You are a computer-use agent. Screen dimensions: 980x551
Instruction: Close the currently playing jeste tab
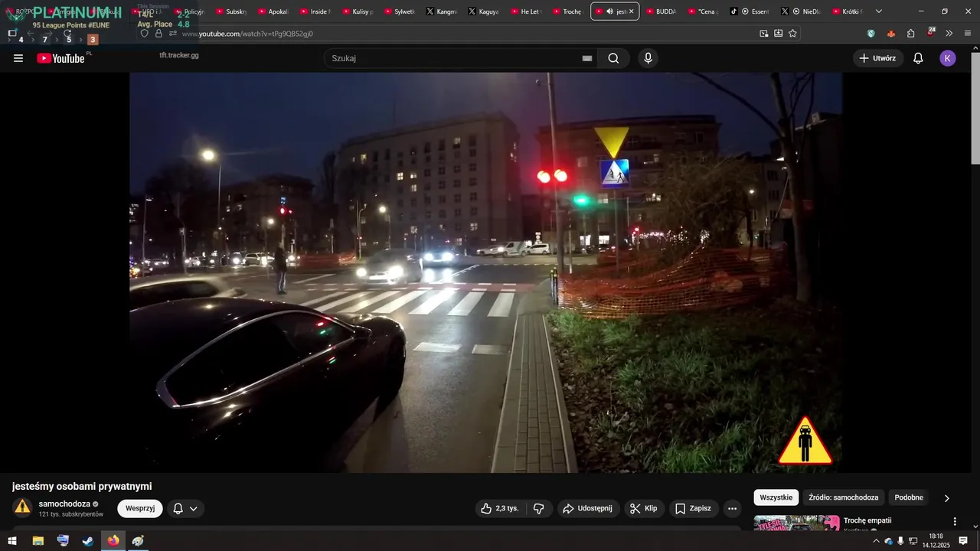[x=631, y=11]
